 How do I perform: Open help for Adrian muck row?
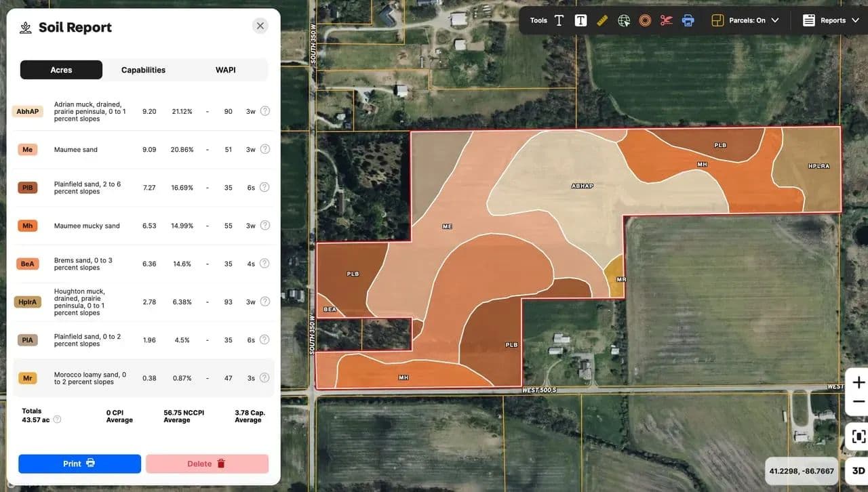(265, 111)
